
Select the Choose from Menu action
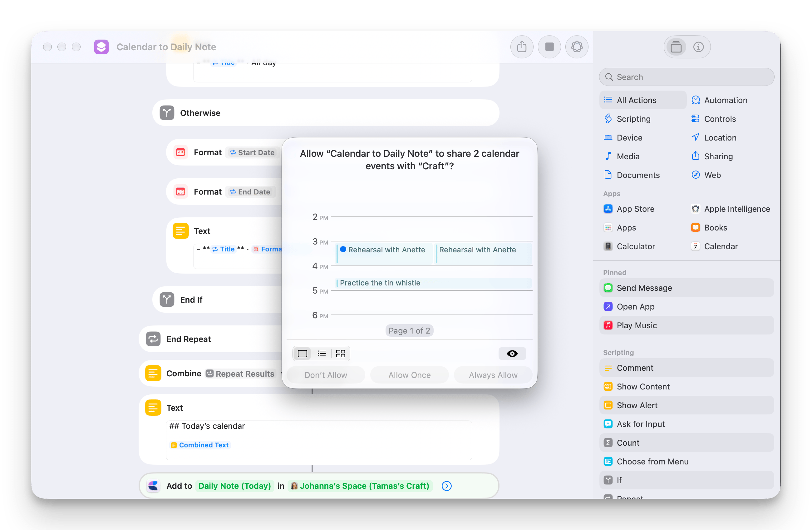pos(687,461)
